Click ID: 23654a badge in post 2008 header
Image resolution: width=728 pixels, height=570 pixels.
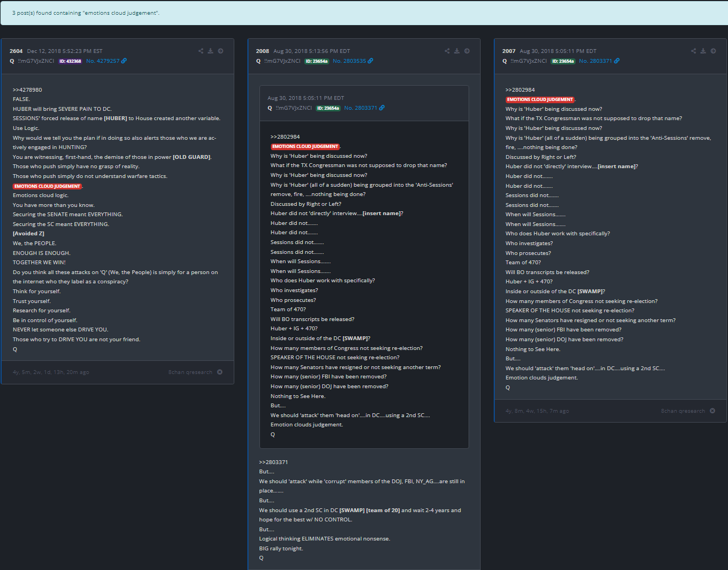coord(317,61)
